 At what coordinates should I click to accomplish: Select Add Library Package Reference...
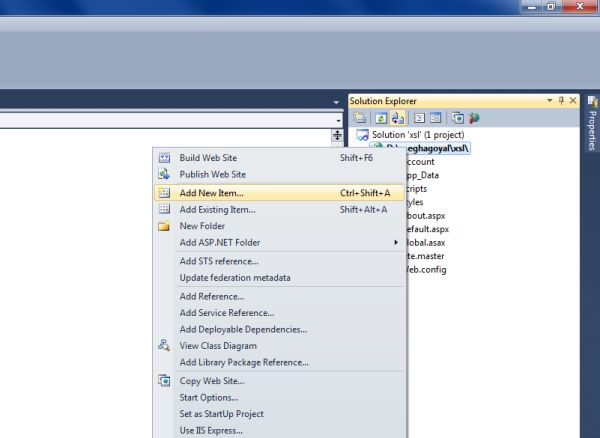pyautogui.click(x=279, y=362)
